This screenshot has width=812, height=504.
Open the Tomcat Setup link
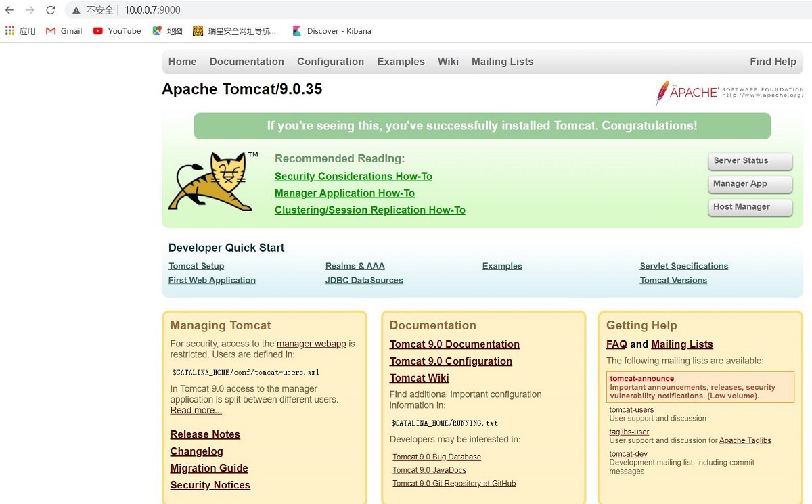196,266
